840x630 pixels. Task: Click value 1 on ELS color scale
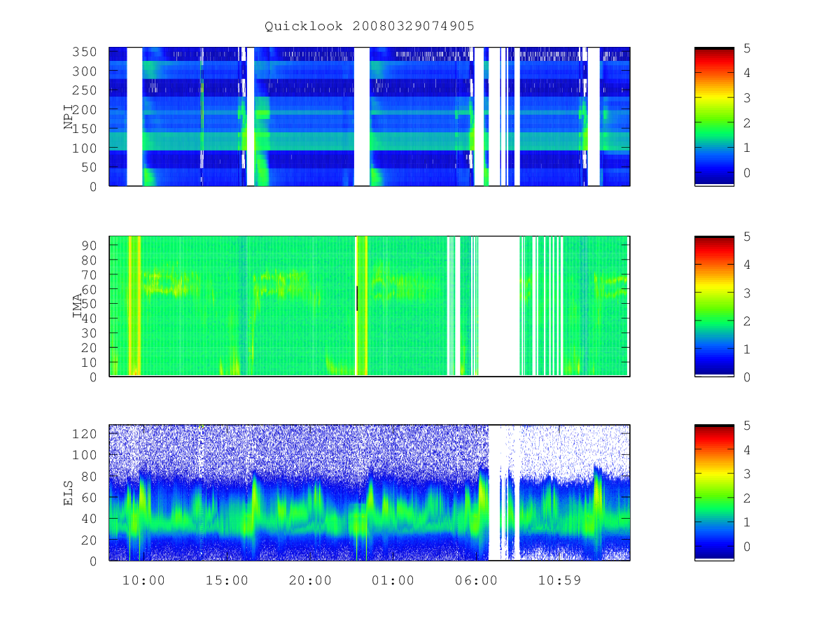[748, 522]
